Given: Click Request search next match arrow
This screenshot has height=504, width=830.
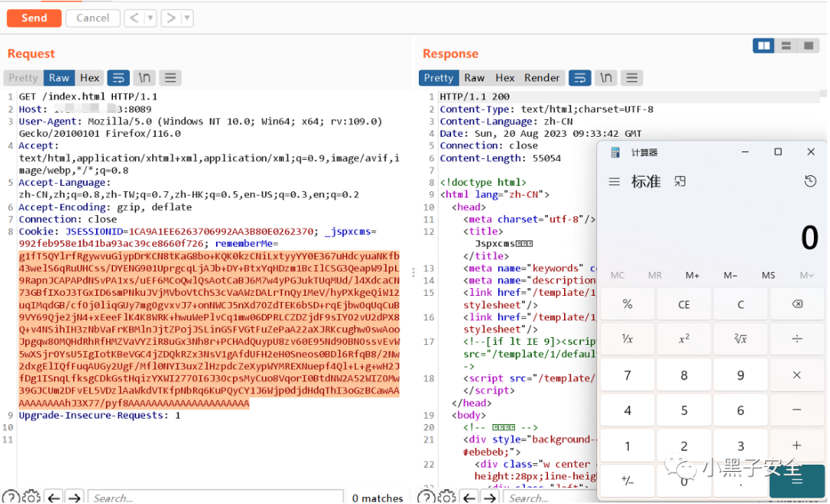Looking at the screenshot, I should click(x=75, y=497).
